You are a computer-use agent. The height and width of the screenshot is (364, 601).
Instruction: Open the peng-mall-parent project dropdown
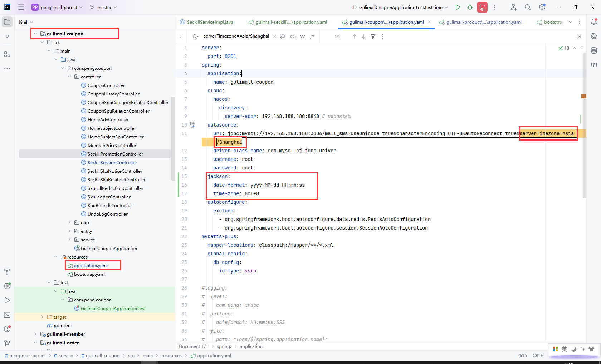57,7
